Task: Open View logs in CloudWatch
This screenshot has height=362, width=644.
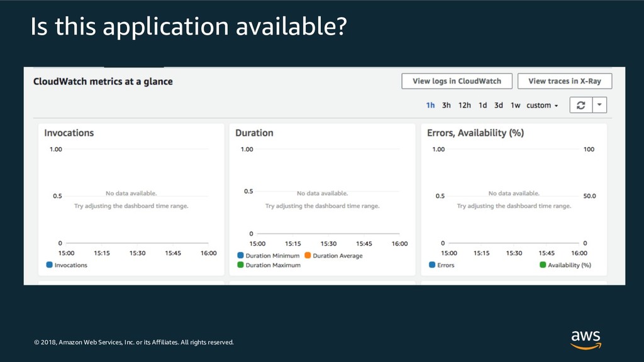Action: [x=457, y=81]
